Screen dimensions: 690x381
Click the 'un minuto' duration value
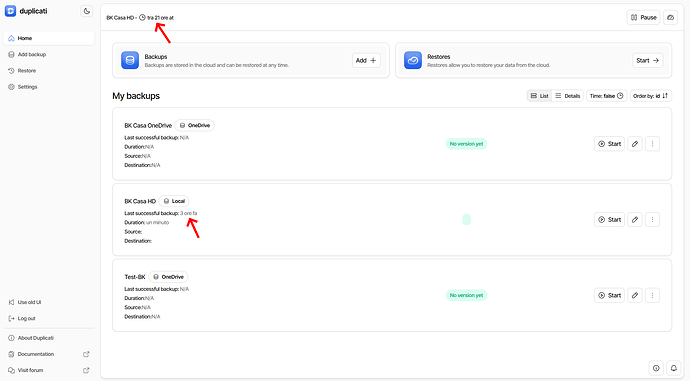pyautogui.click(x=157, y=223)
